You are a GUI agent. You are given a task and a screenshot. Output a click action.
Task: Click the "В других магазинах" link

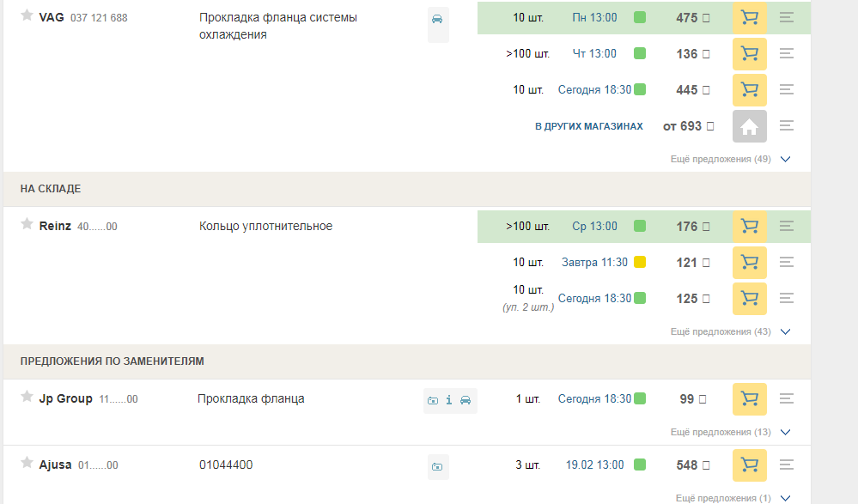[x=588, y=126]
